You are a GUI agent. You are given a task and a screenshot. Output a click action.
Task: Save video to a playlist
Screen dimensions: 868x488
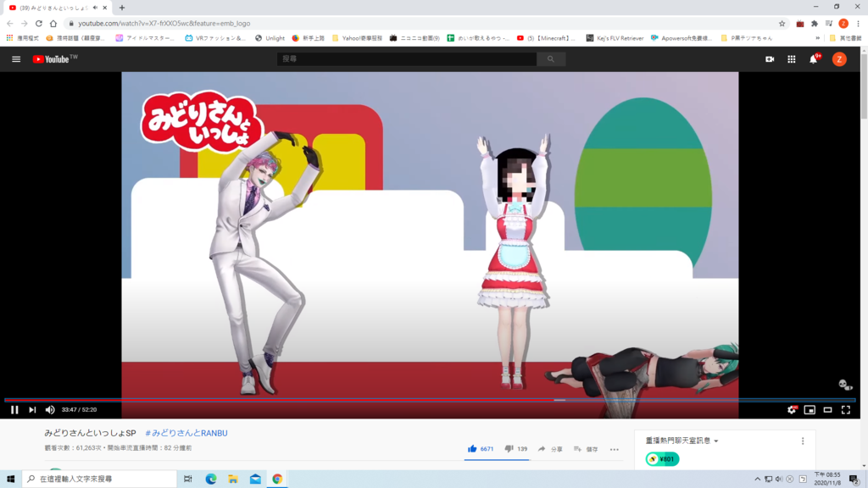point(586,449)
